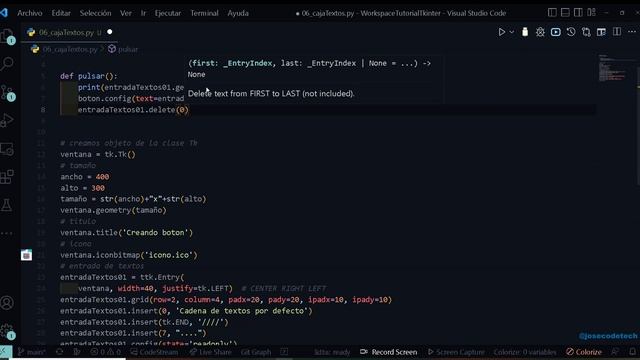
Task: Open the Testing flask view
Action: tap(7, 205)
